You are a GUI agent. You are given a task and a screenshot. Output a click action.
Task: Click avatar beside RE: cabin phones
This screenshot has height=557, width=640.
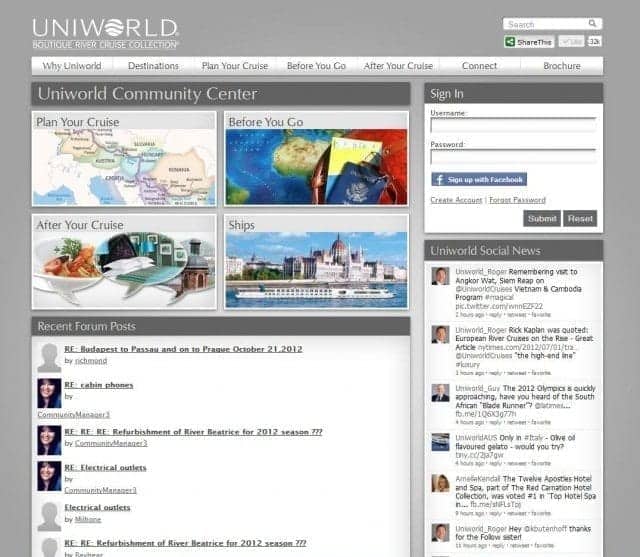tap(49, 393)
